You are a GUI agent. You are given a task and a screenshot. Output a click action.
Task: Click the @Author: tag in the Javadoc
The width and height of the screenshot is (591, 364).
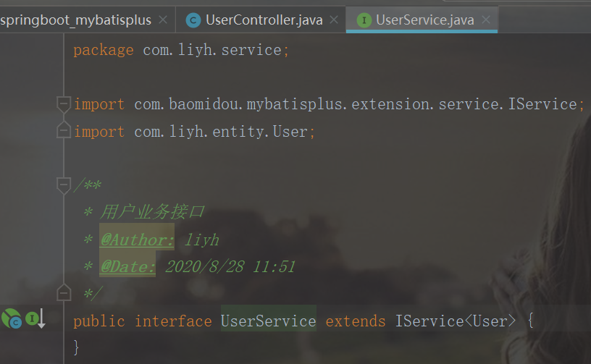tap(137, 240)
